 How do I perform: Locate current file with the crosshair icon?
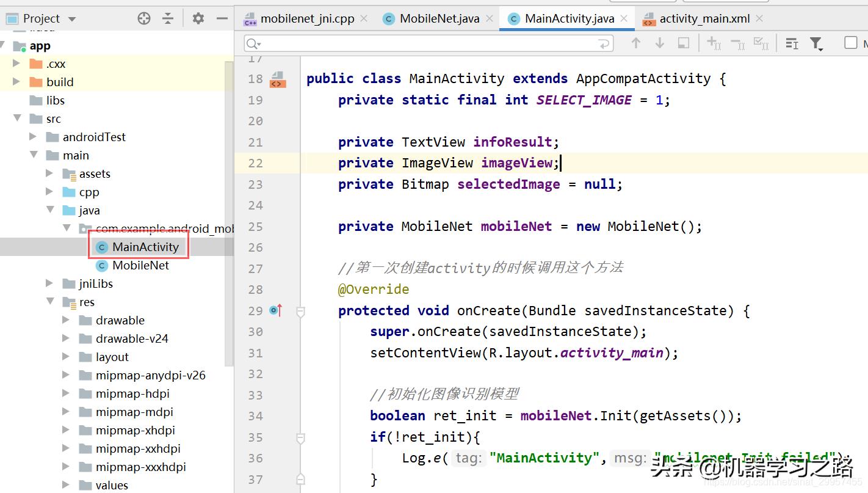tap(144, 18)
